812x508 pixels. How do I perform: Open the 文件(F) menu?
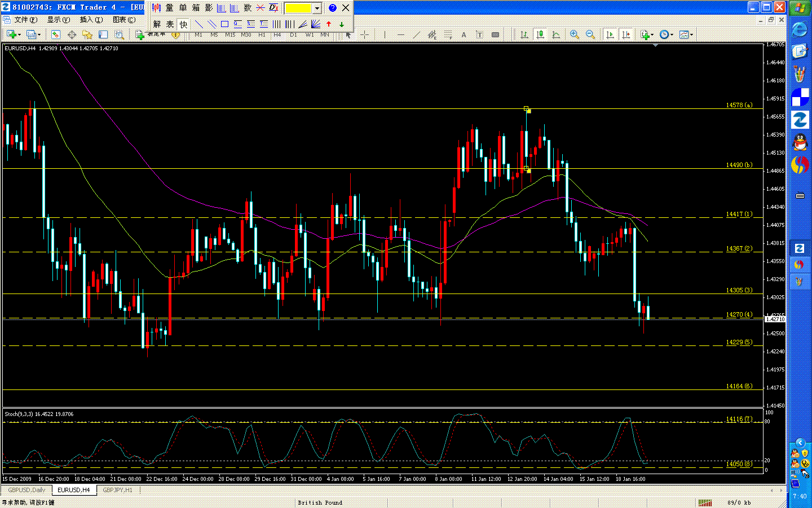click(25, 20)
